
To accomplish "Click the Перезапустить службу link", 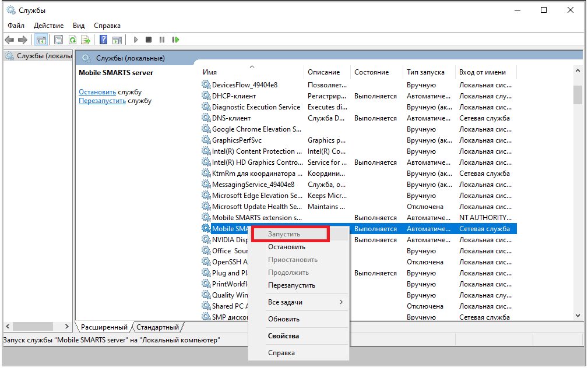I will click(102, 101).
